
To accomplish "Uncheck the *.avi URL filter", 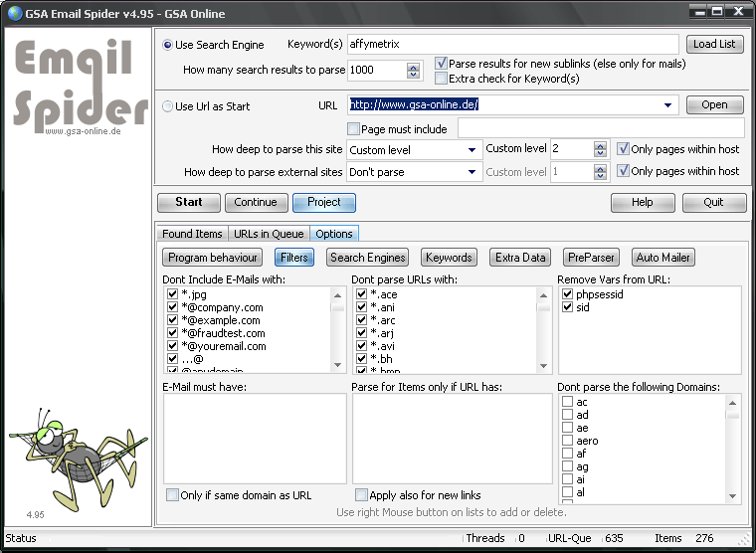I will (362, 346).
